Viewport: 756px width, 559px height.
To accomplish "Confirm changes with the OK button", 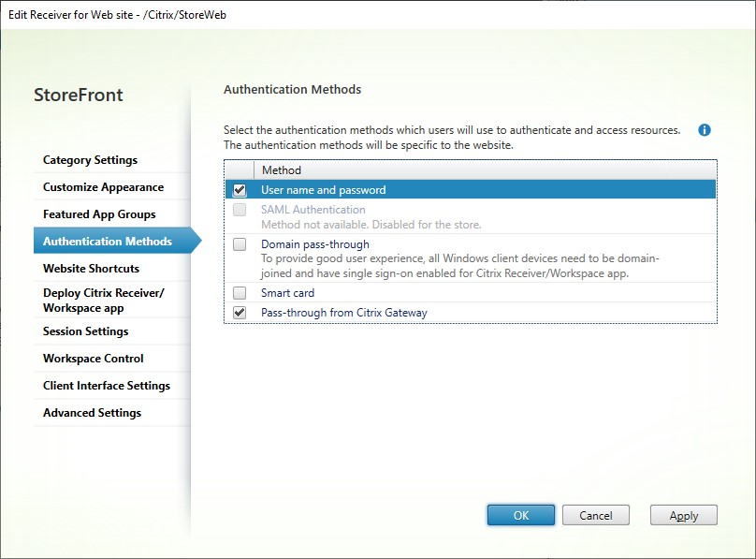I will [520, 514].
